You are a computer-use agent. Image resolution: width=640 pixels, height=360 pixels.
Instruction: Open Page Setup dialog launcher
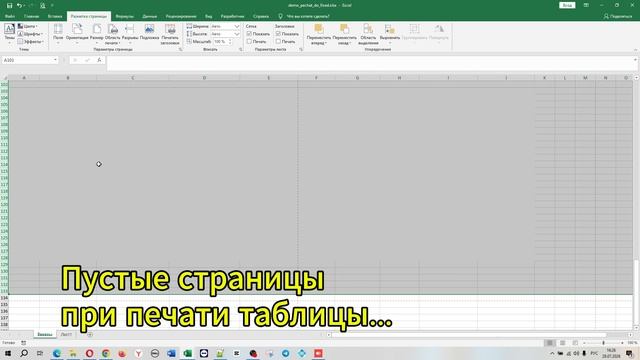coord(180,49)
